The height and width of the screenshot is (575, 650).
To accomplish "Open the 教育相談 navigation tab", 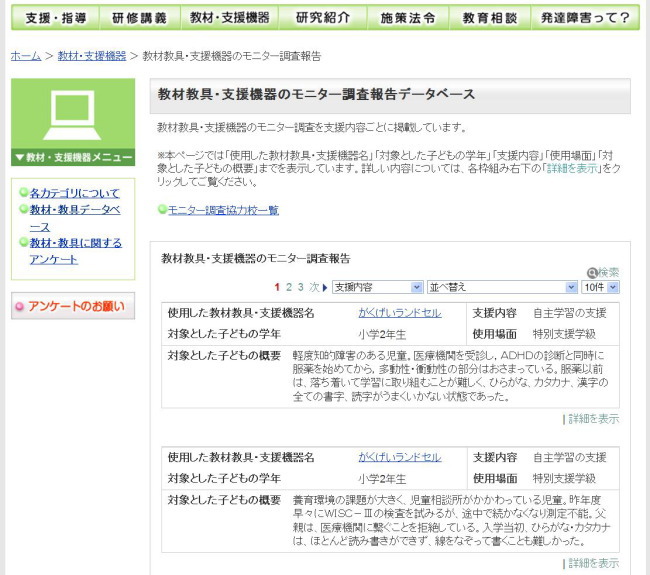I will click(490, 17).
